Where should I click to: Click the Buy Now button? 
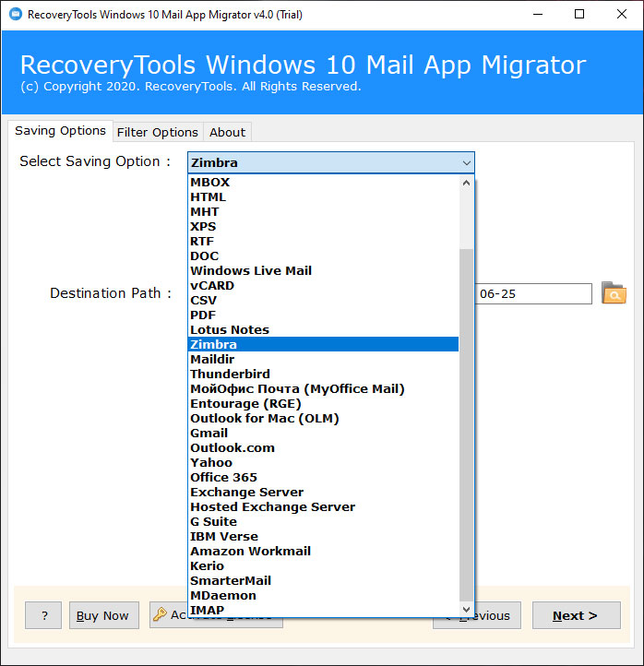(x=104, y=615)
